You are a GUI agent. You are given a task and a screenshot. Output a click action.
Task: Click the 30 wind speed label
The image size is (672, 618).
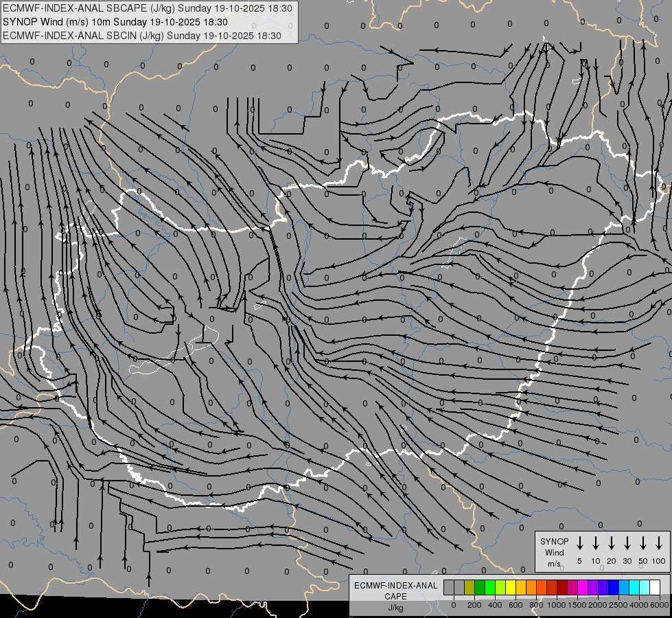[627, 561]
